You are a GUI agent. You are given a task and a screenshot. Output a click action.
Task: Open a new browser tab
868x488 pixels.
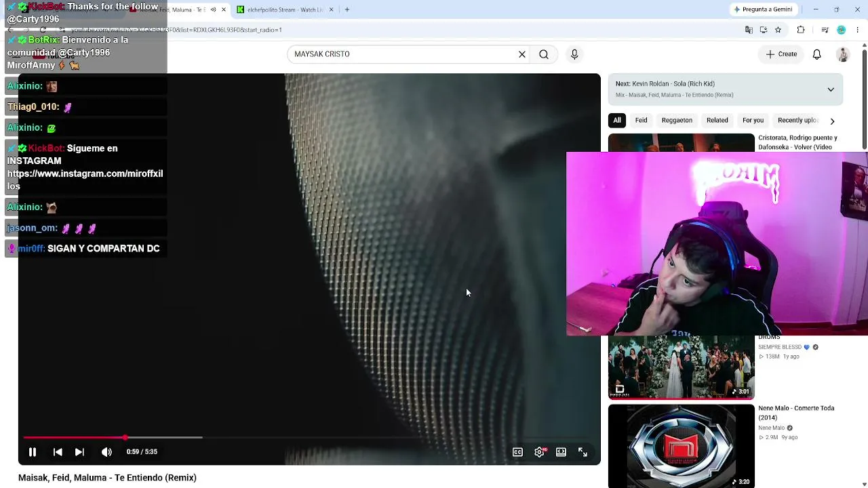(347, 9)
